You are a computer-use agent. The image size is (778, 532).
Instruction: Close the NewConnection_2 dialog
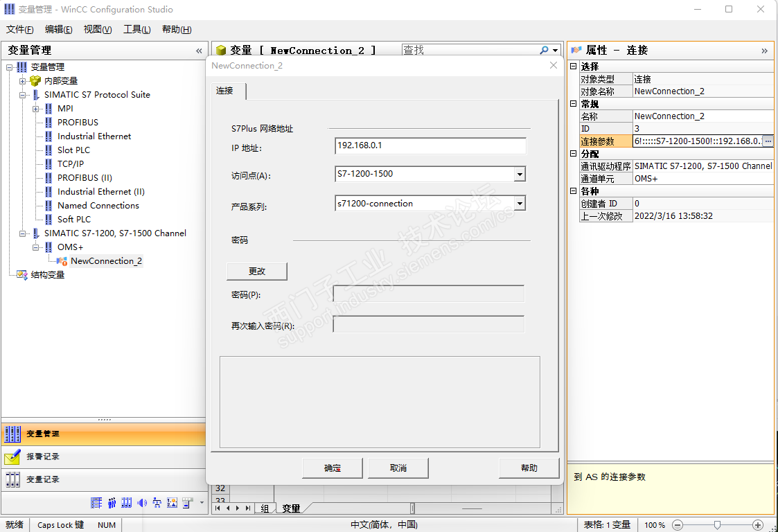click(554, 66)
